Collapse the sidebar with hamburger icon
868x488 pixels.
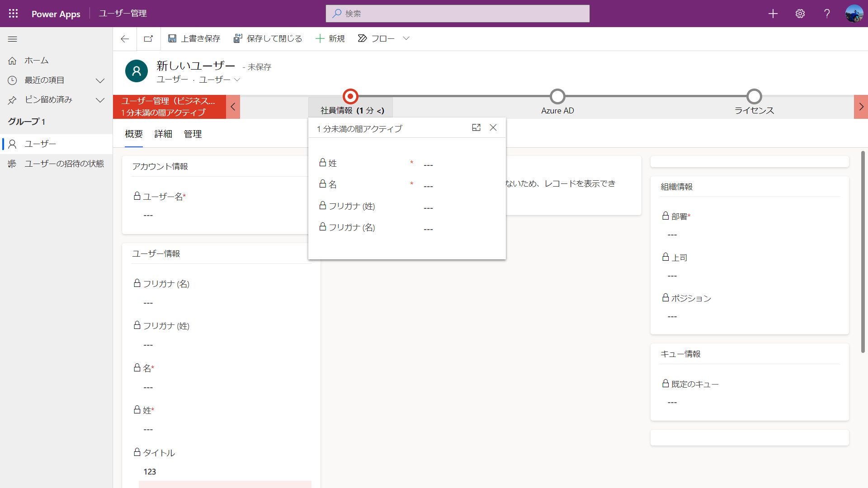(x=13, y=39)
